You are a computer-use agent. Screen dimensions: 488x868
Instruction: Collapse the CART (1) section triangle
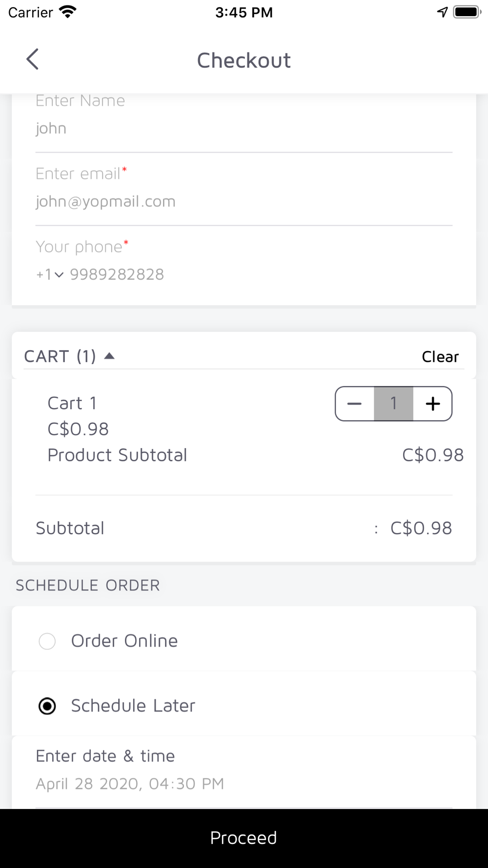point(109,356)
